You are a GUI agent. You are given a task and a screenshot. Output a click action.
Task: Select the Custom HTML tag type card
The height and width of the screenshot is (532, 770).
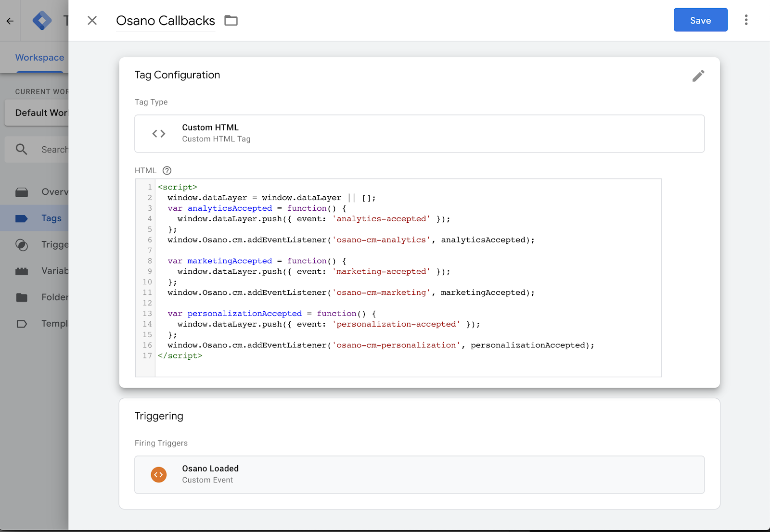[419, 133]
